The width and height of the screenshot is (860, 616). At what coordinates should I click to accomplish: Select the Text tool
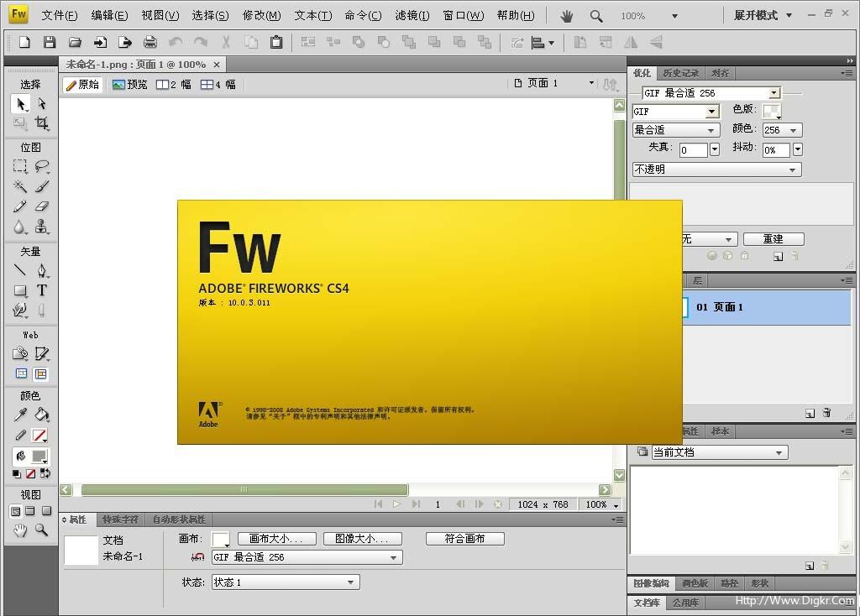(x=42, y=290)
